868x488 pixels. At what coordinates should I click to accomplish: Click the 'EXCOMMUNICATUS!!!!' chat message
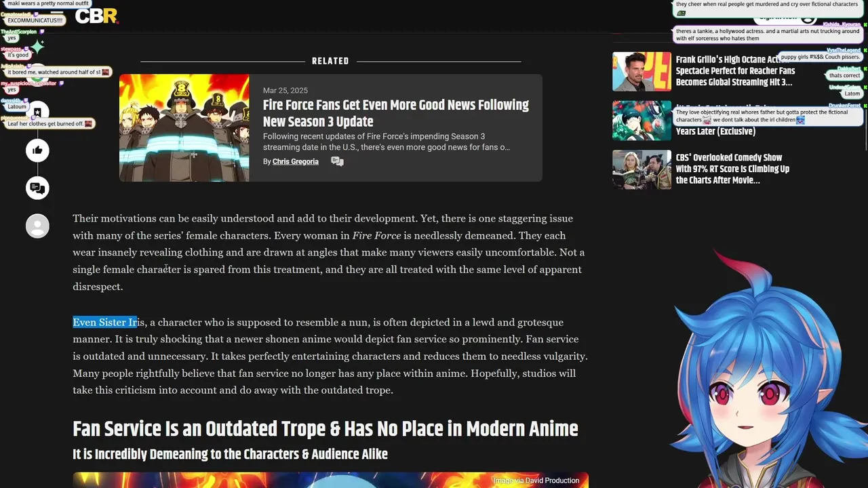35,20
